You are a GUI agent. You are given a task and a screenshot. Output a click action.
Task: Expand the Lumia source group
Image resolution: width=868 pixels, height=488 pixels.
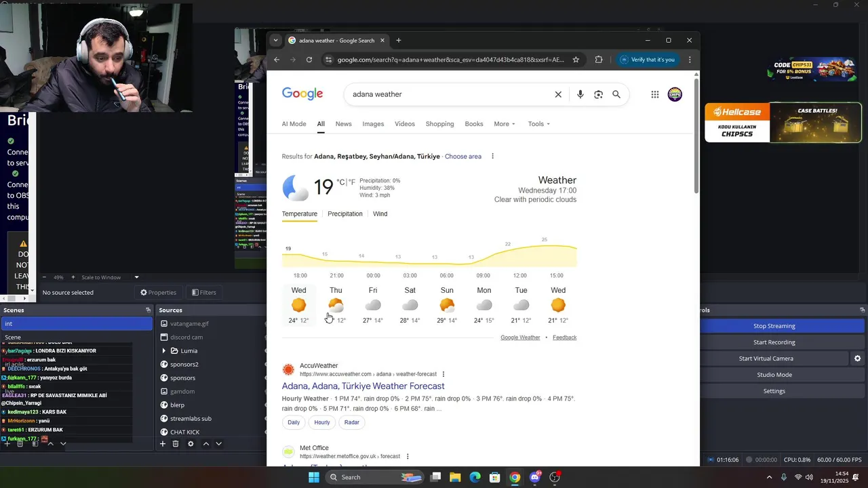tap(164, 351)
